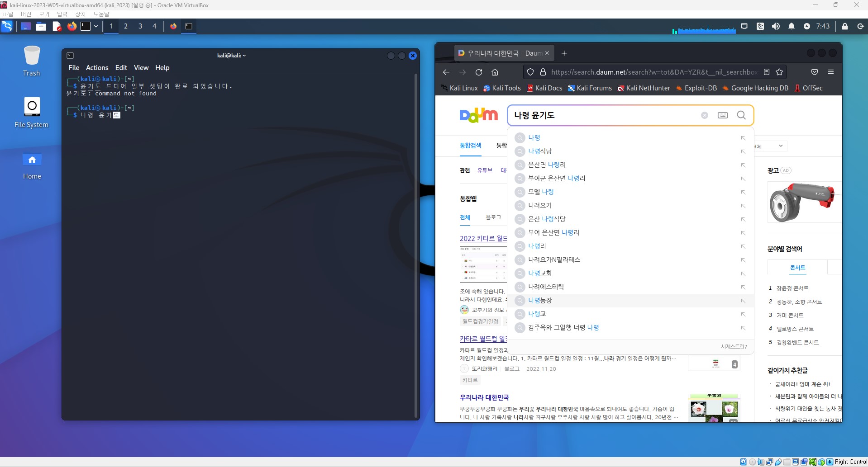868x467 pixels.
Task: Open the terminal Help menu
Action: point(162,68)
